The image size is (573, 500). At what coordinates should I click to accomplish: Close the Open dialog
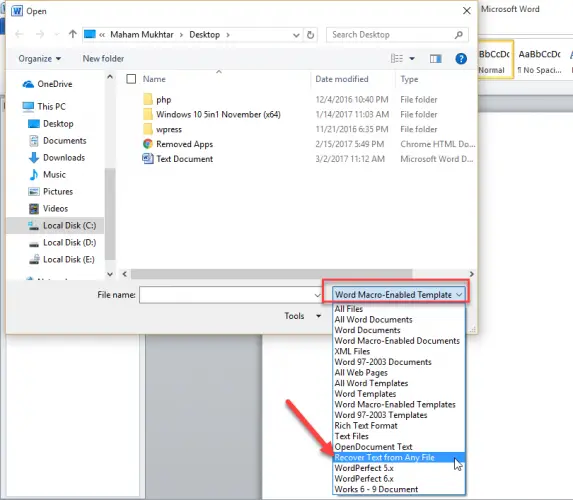(x=467, y=11)
